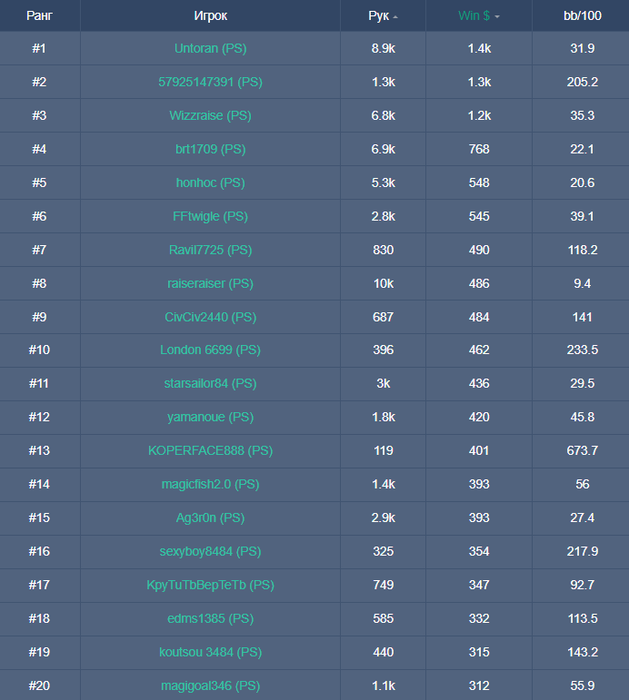
Task: Open the 57925147391 (PS) player link
Action: pyautogui.click(x=210, y=82)
